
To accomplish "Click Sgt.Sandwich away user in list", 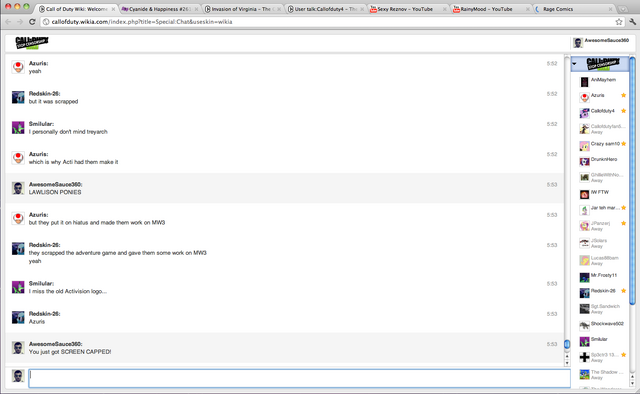I will coord(602,309).
